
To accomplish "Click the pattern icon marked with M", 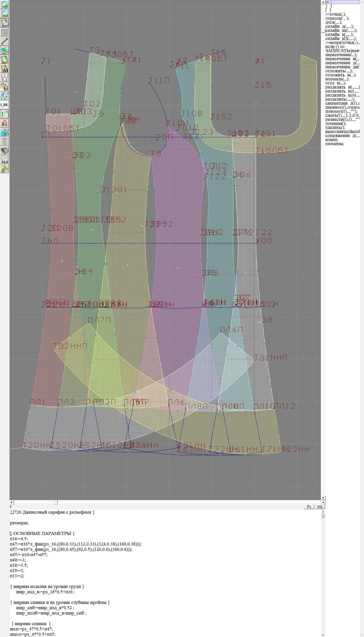I will tap(5, 69).
